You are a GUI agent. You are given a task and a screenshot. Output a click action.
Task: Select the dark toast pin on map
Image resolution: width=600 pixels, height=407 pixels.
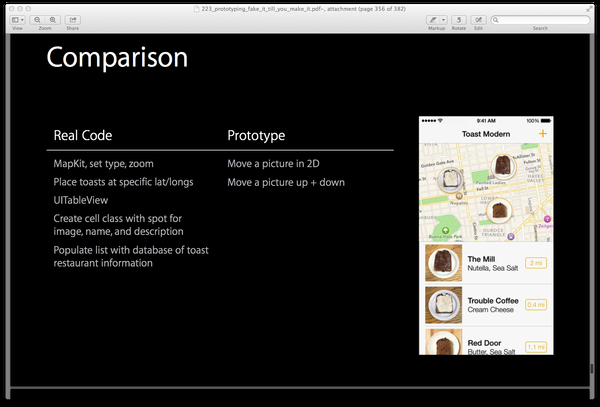coord(503,166)
